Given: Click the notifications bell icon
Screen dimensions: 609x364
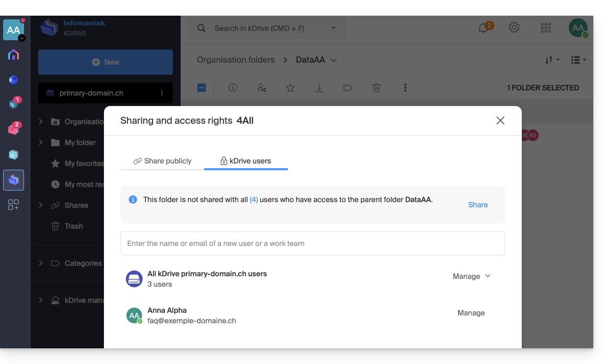Looking at the screenshot, I should point(483,28).
